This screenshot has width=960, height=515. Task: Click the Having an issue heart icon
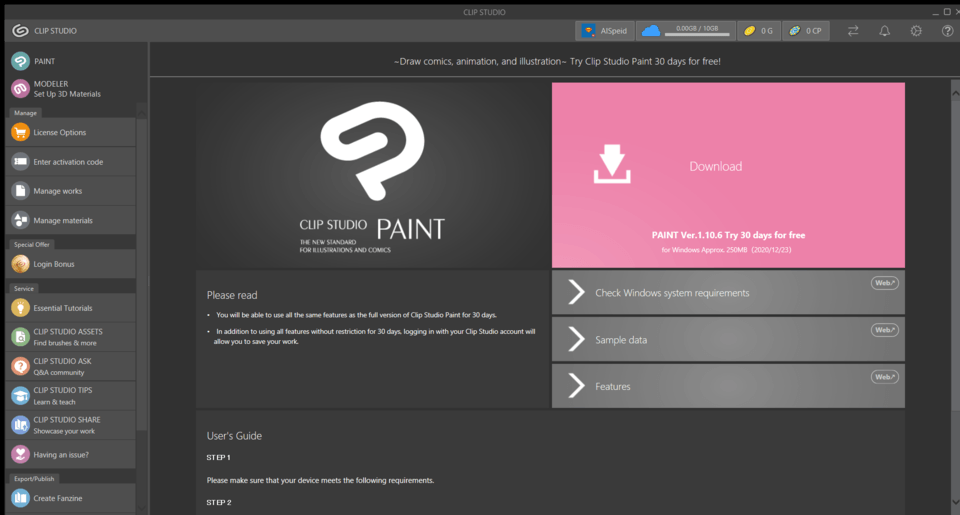(20, 454)
